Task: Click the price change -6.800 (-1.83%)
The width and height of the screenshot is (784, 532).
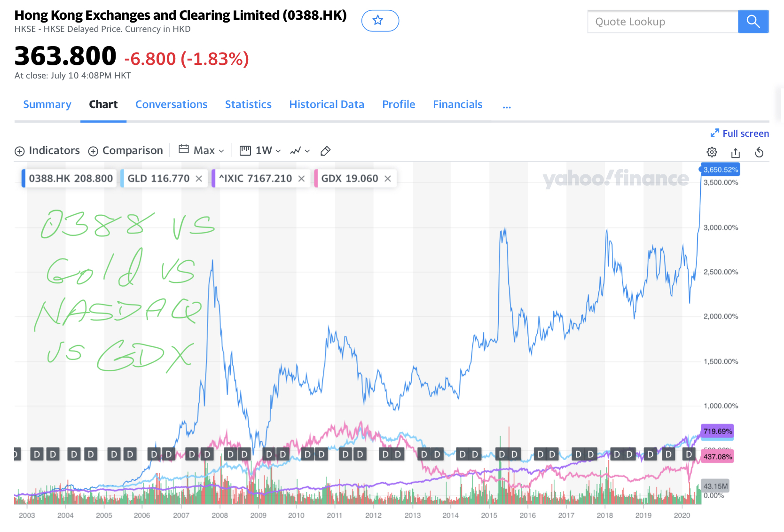Action: point(187,59)
